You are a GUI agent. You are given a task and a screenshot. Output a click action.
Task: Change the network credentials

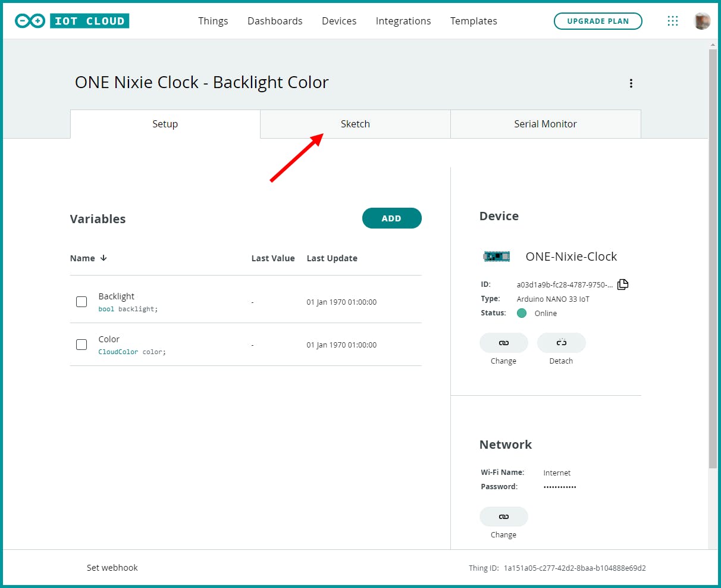[x=503, y=517]
